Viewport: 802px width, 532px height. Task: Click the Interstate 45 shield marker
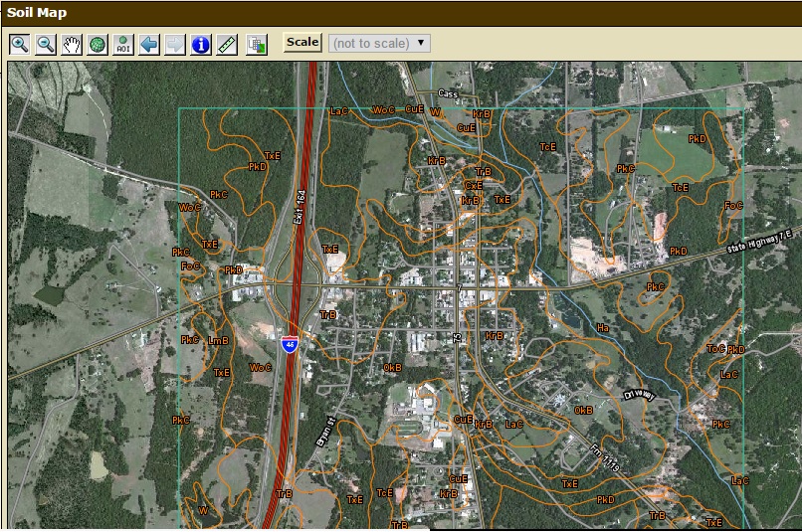click(x=290, y=344)
